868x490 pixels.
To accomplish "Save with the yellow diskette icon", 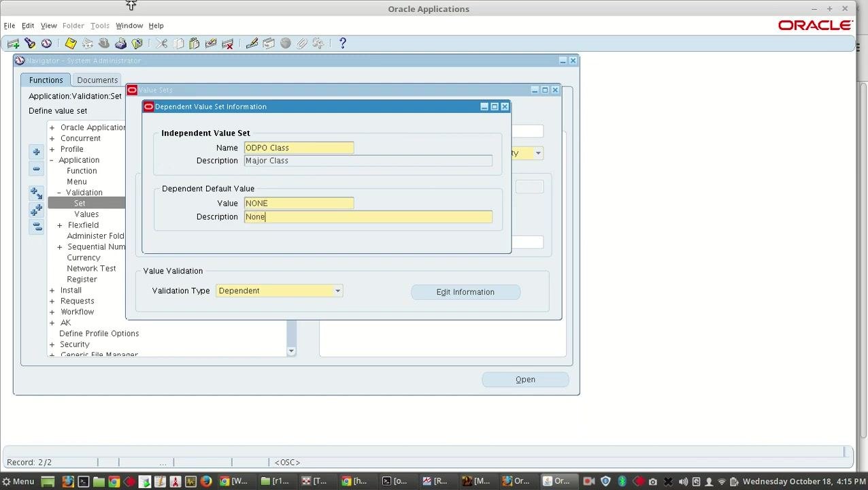I will pos(71,44).
